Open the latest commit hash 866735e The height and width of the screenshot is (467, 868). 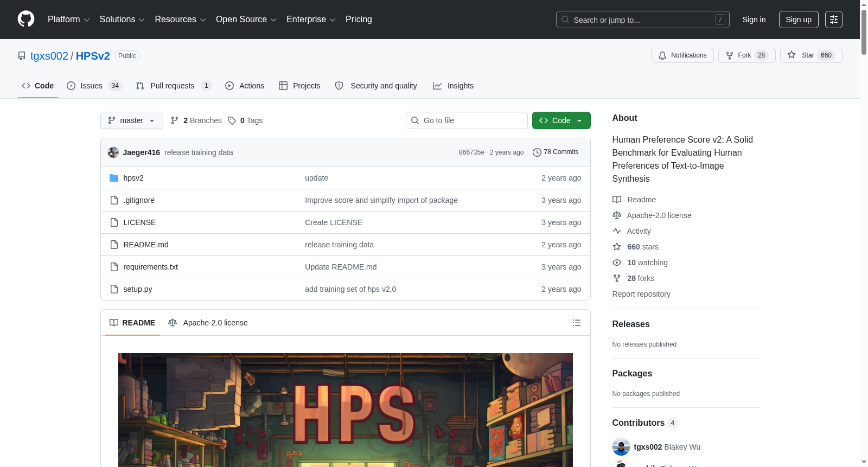pos(471,152)
